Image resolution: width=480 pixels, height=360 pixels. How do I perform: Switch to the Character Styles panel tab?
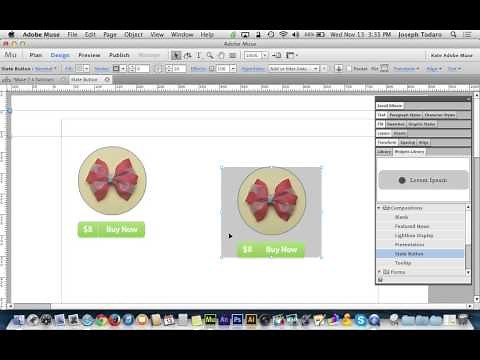click(x=440, y=115)
